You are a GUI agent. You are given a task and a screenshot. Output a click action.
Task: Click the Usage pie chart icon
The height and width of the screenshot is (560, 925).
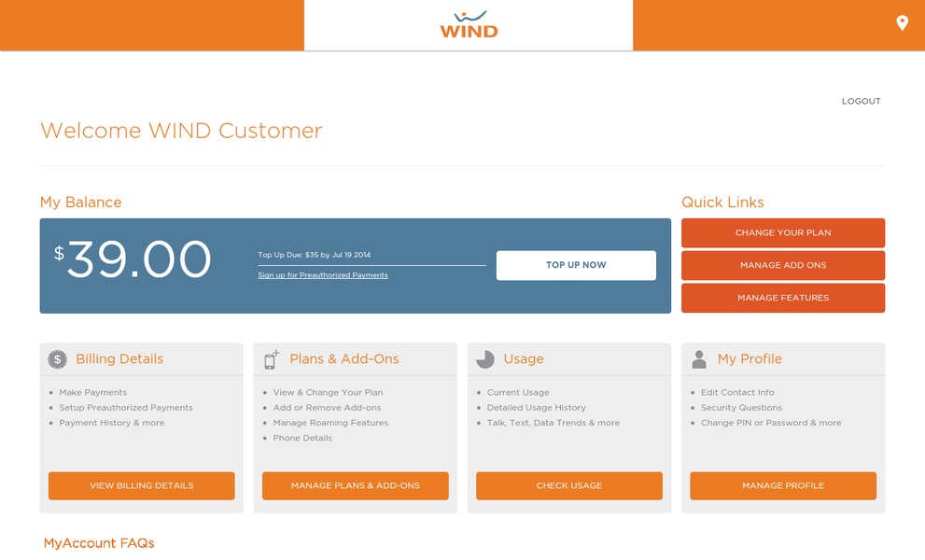[x=485, y=358]
